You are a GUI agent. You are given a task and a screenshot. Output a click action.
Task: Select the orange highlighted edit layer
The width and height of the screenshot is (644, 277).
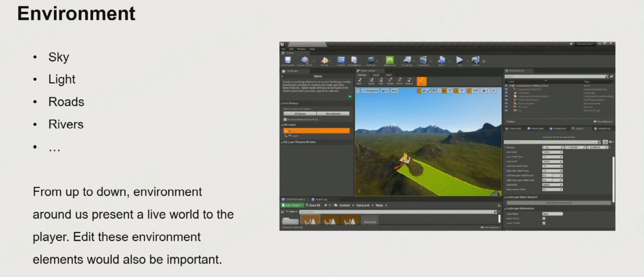point(316,131)
